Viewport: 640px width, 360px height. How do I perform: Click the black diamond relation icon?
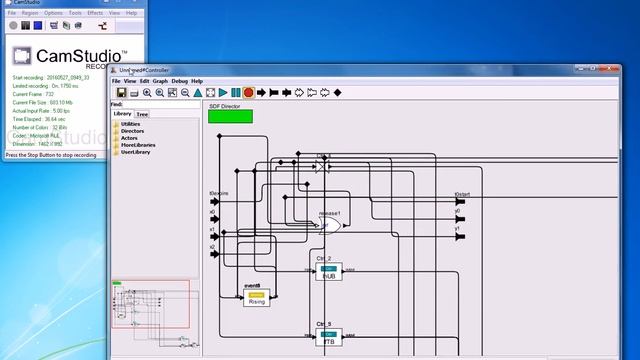tap(338, 93)
